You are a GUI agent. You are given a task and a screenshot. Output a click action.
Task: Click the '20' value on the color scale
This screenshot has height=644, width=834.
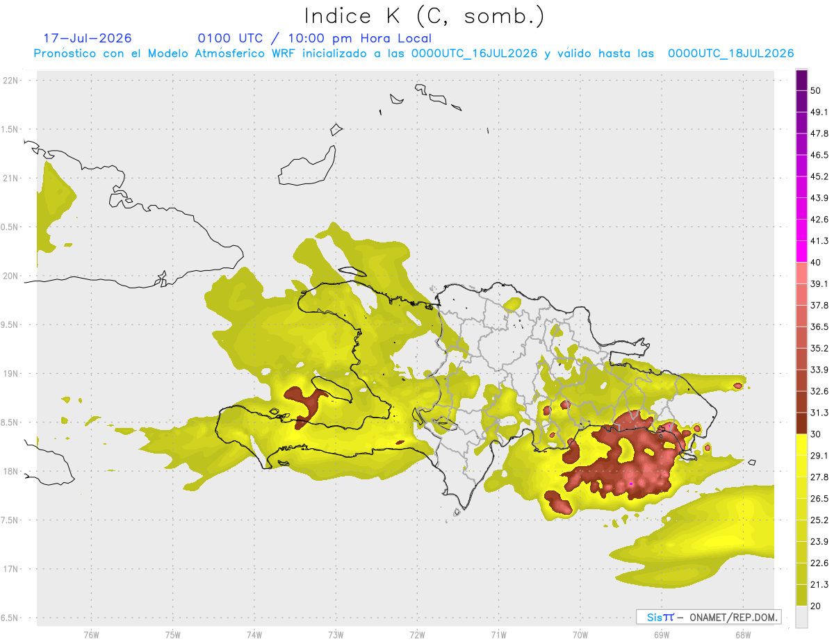pos(816,606)
